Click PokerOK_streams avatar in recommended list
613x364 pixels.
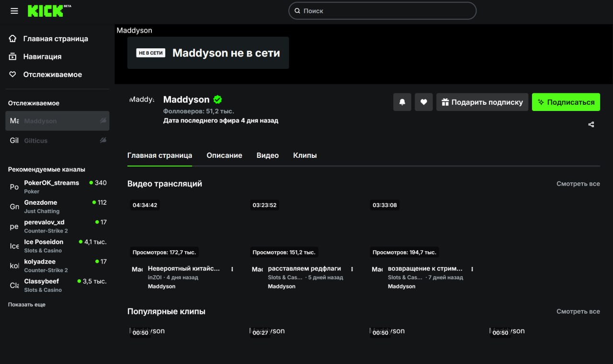[14, 187]
